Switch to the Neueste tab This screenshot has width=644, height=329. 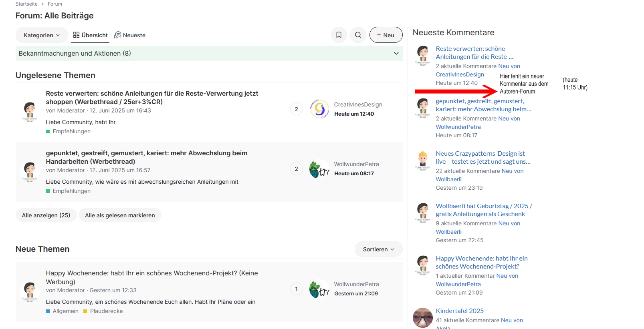click(x=130, y=35)
